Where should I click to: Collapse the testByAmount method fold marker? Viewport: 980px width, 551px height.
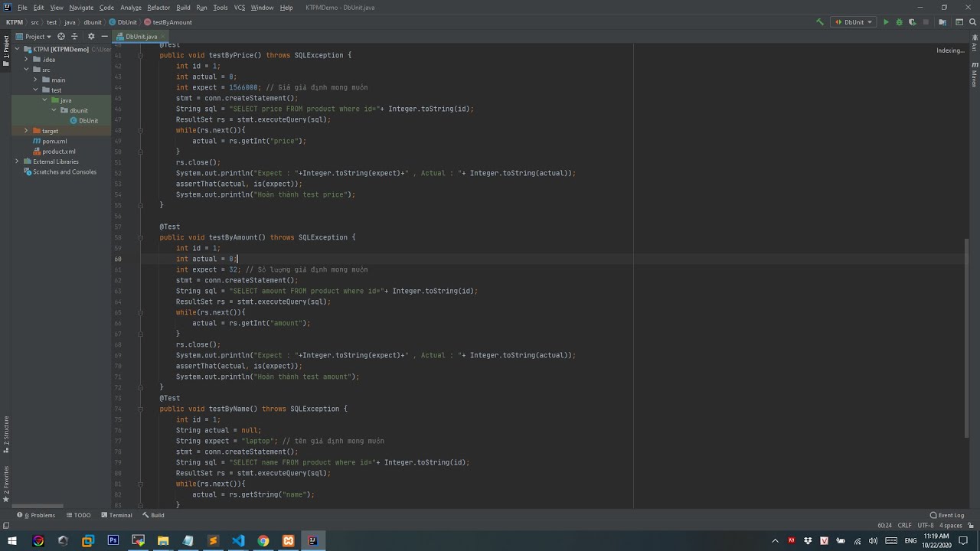pyautogui.click(x=141, y=237)
